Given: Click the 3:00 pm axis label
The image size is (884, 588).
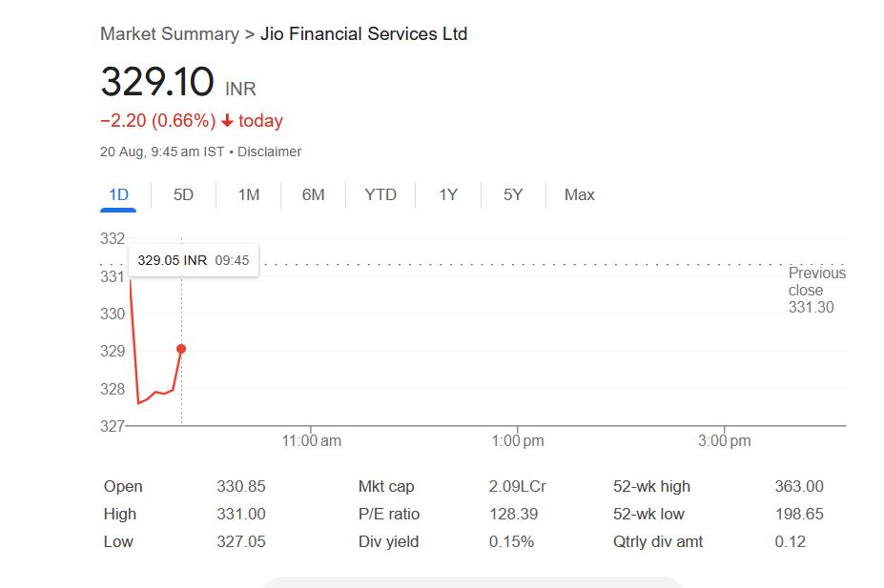Looking at the screenshot, I should coord(724,441).
